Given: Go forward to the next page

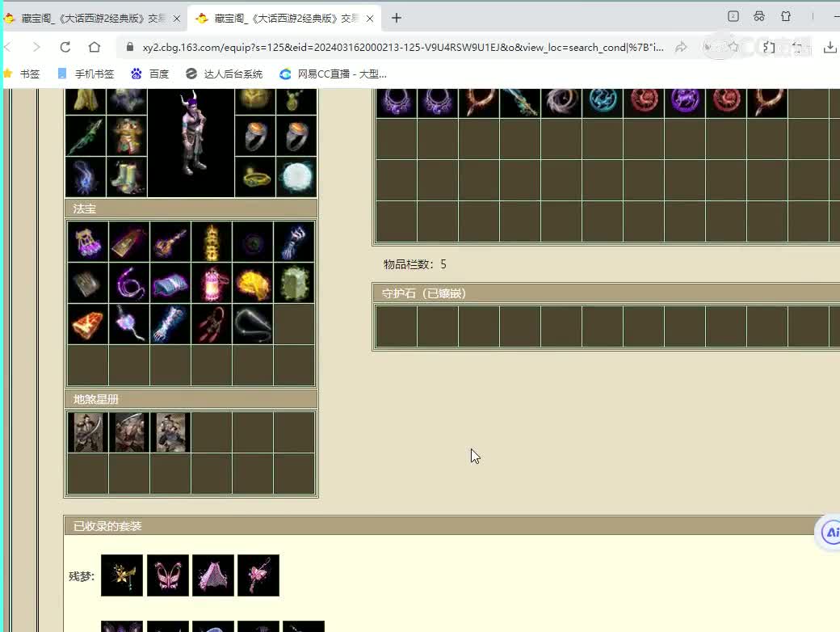Looking at the screenshot, I should (36, 47).
